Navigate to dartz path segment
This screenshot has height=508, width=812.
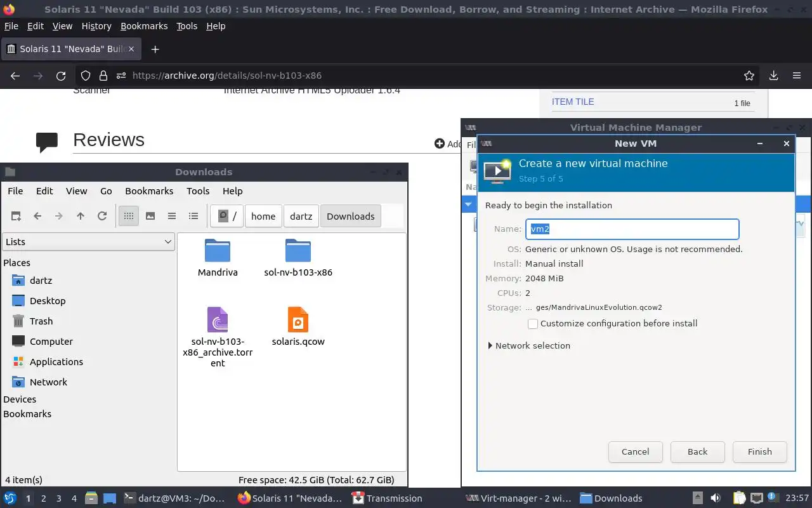(301, 216)
